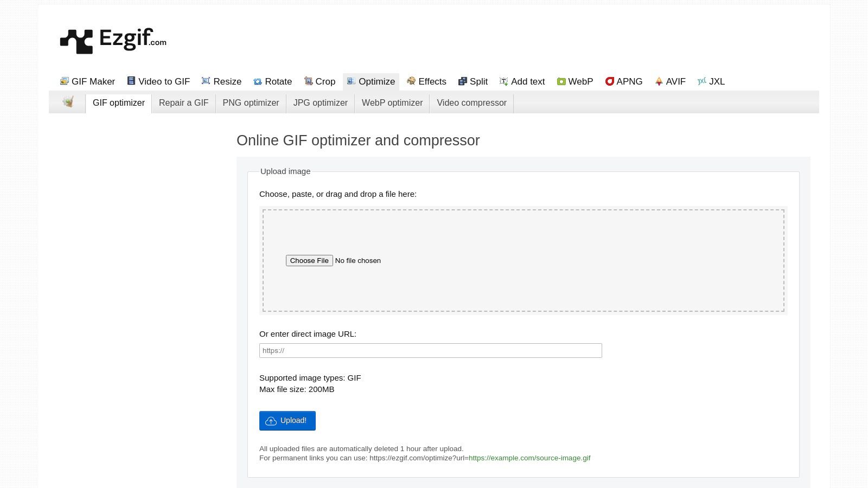The width and height of the screenshot is (868, 488).
Task: Switch to the Repair a GIF tab
Action: tap(183, 103)
